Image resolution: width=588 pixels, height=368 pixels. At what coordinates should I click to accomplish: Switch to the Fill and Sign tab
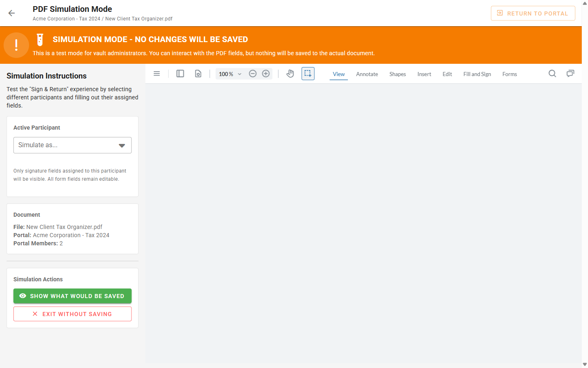[x=477, y=74]
